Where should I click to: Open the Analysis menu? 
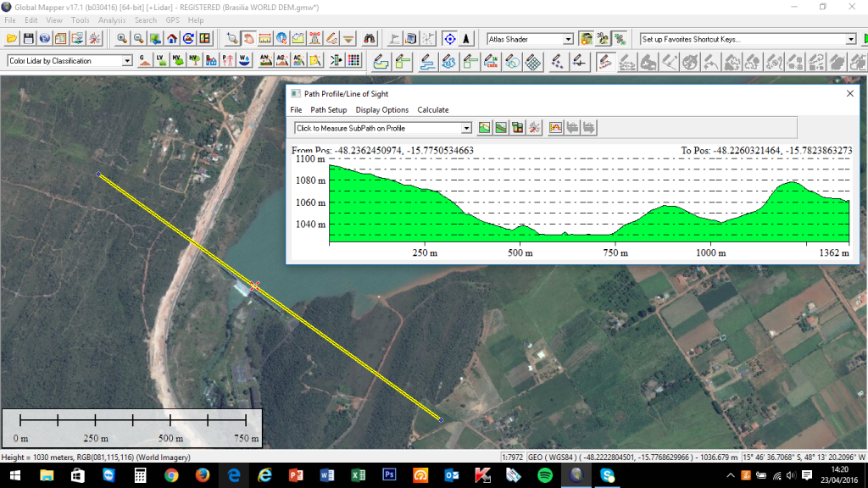click(111, 19)
